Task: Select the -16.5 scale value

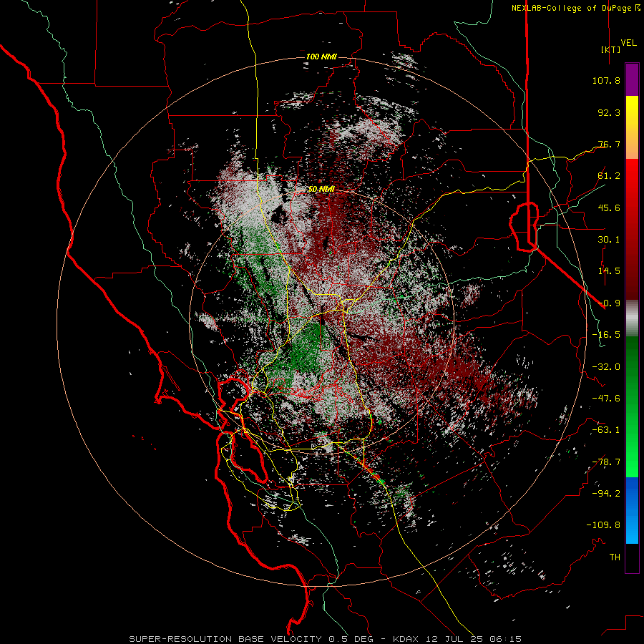Action: coord(606,335)
